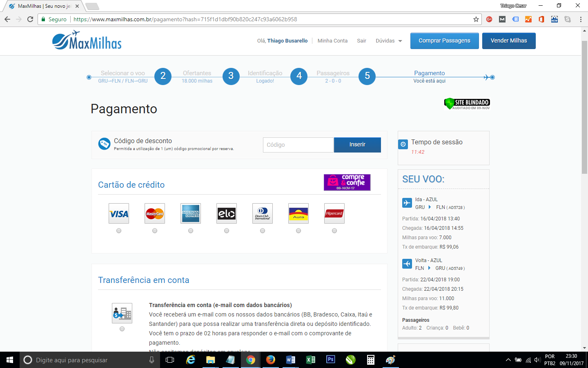Click the Office extension icon
588x368 pixels.
541,19
